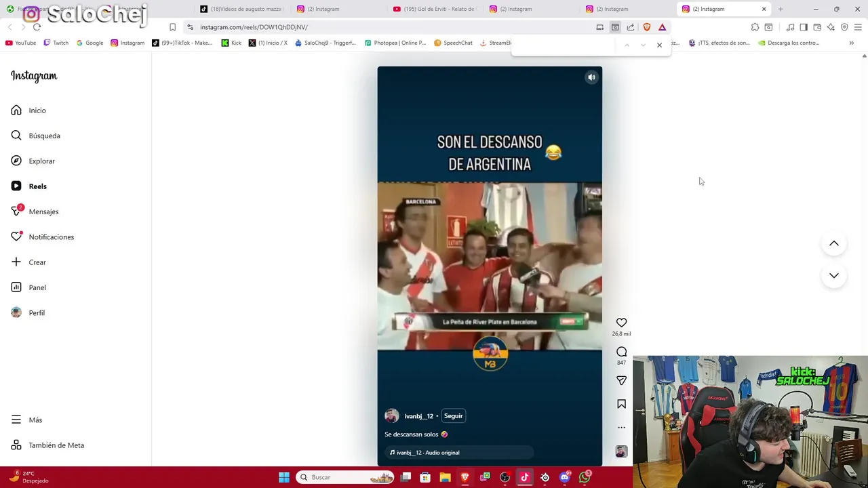Open ivanbj__12 profile from reel caption
Viewport: 868px width, 488px height.
click(418, 416)
